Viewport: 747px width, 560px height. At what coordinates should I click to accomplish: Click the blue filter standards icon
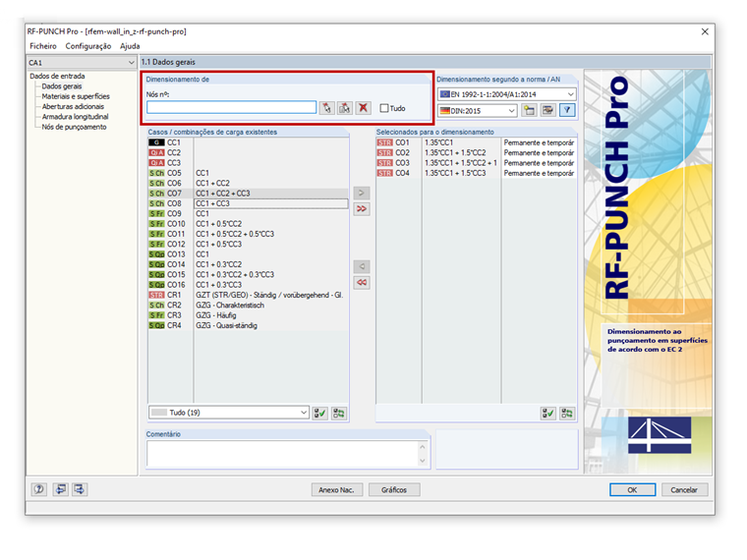[x=567, y=110]
